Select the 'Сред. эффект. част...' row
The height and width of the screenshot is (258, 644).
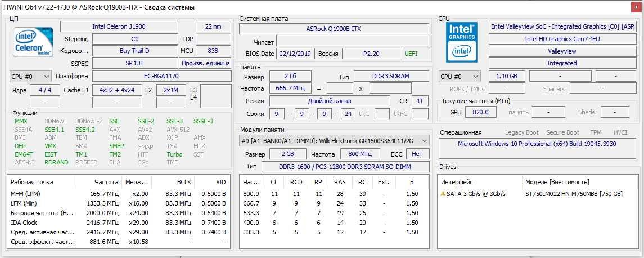click(x=119, y=242)
